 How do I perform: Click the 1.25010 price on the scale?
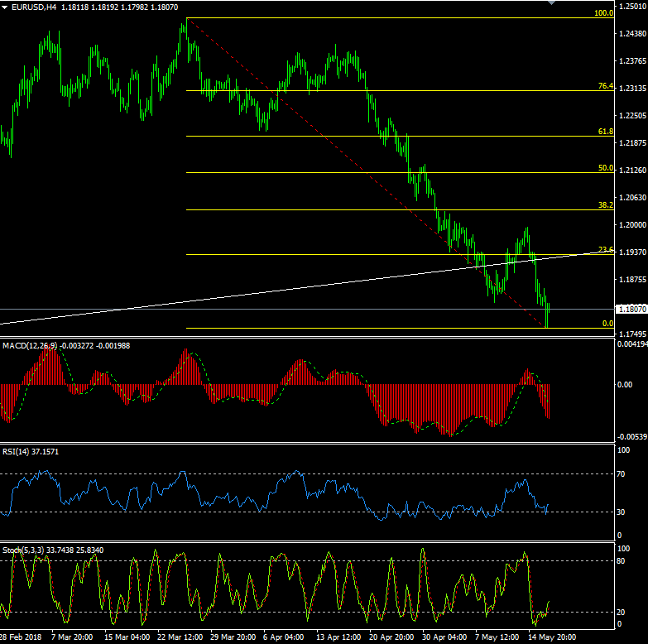[x=631, y=7]
